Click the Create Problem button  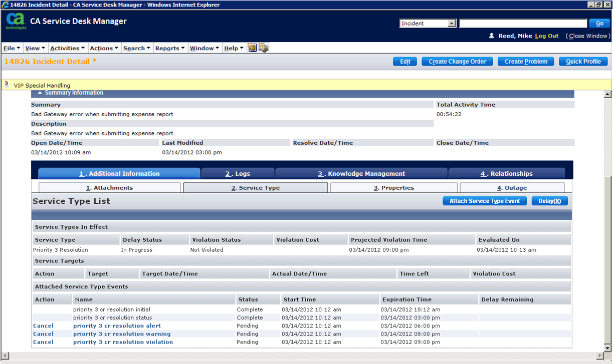[526, 62]
